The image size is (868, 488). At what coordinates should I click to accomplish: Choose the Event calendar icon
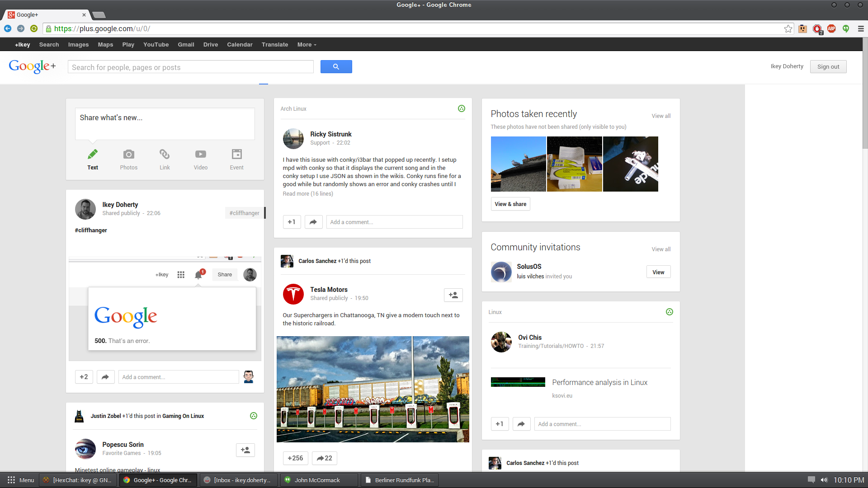pos(237,154)
